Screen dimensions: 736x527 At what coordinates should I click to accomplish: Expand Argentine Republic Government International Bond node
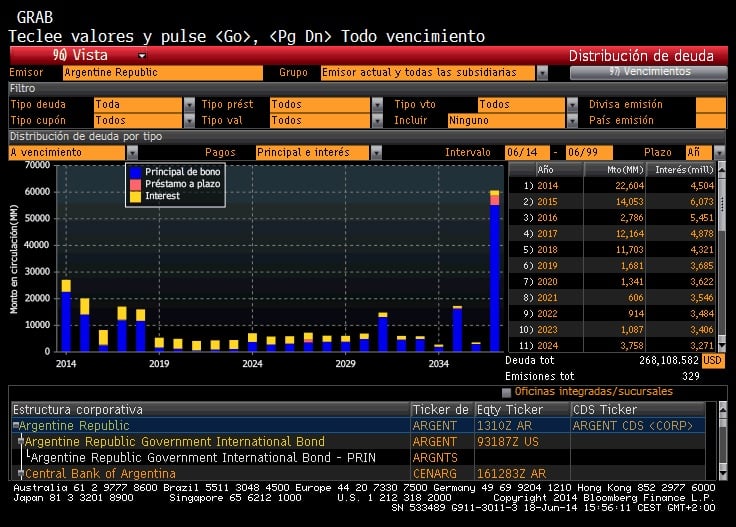(21, 441)
